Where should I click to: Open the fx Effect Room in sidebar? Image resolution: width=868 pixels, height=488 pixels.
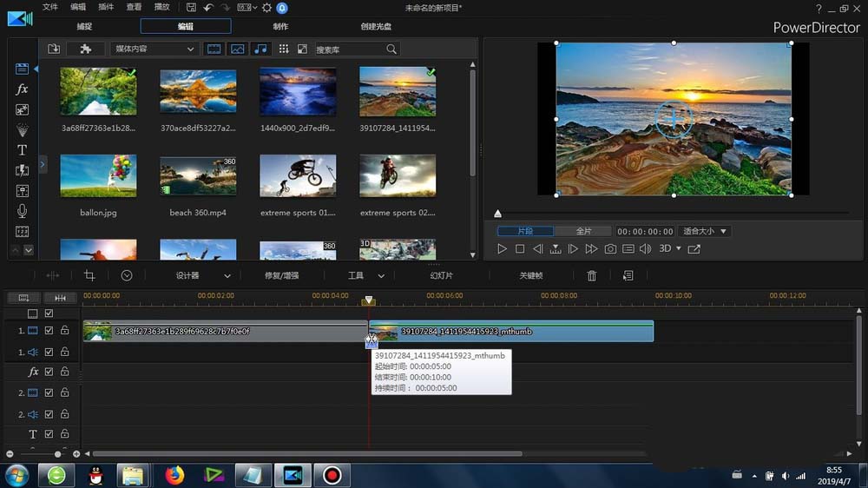[x=23, y=89]
